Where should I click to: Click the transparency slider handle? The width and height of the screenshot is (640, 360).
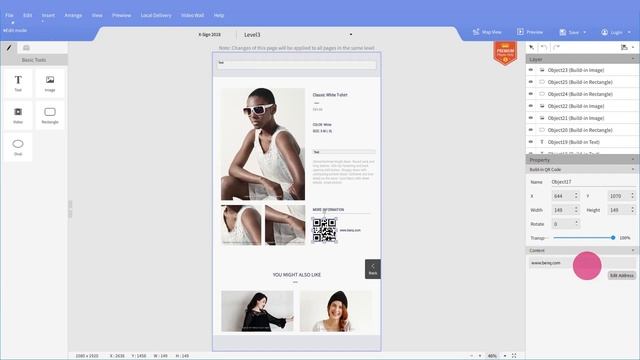[x=613, y=238]
